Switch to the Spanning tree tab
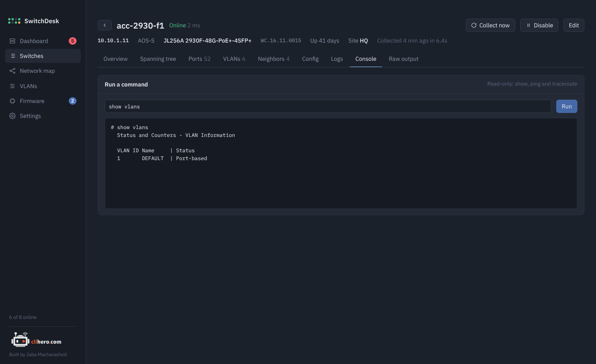Image resolution: width=596 pixels, height=364 pixels. pos(158,59)
